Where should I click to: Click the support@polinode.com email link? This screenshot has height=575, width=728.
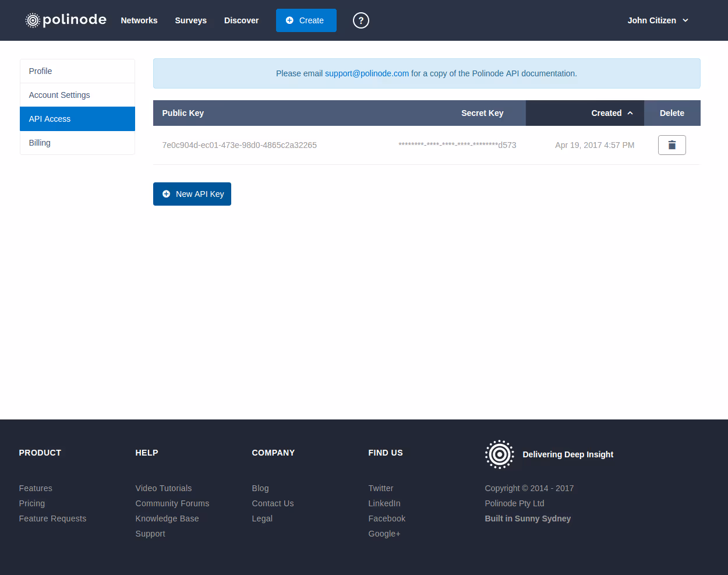point(367,73)
